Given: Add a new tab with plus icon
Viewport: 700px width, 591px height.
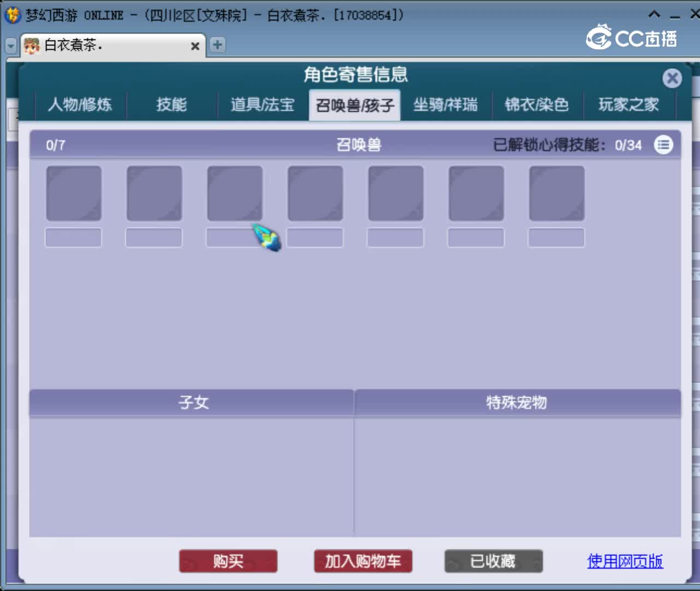Looking at the screenshot, I should [x=218, y=45].
